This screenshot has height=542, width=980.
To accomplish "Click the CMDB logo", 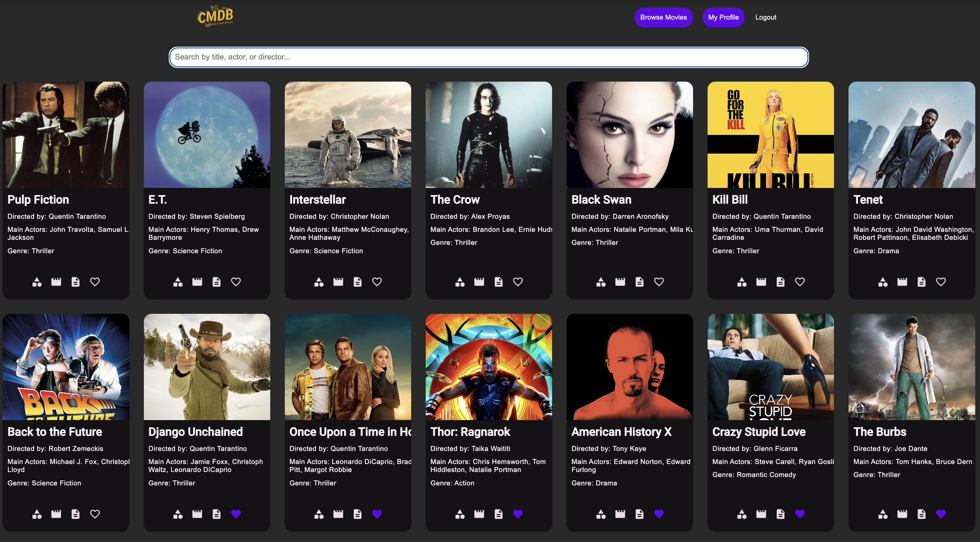I will pyautogui.click(x=215, y=16).
